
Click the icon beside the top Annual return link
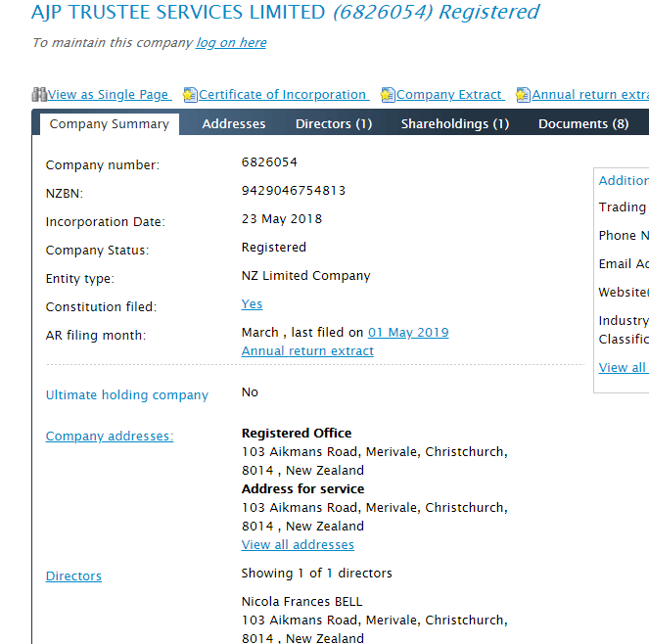pyautogui.click(x=523, y=95)
